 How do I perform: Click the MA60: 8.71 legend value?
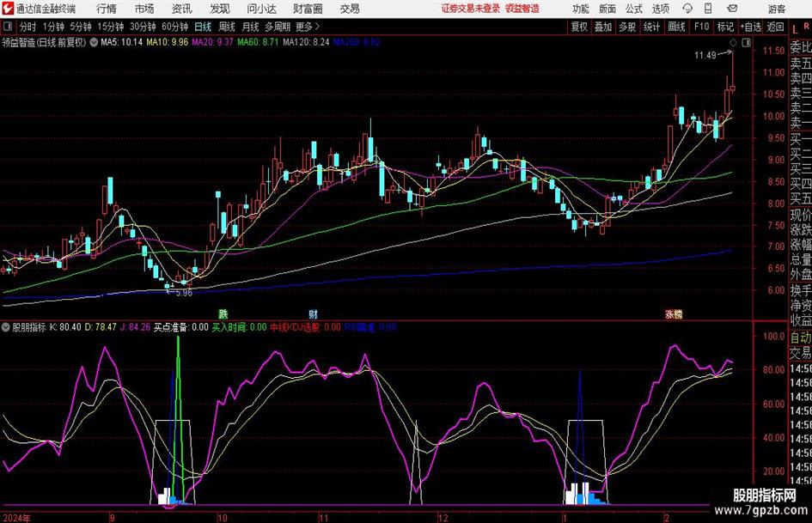(258, 42)
